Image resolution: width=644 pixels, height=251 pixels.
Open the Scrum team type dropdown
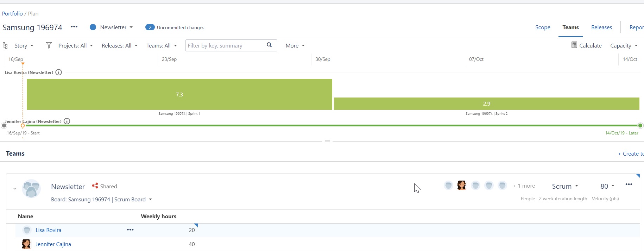click(565, 186)
